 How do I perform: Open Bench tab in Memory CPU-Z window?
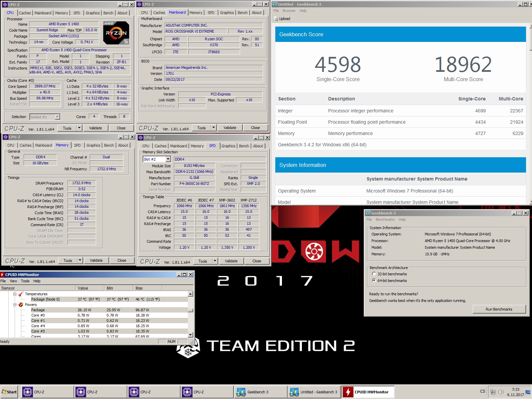point(109,145)
